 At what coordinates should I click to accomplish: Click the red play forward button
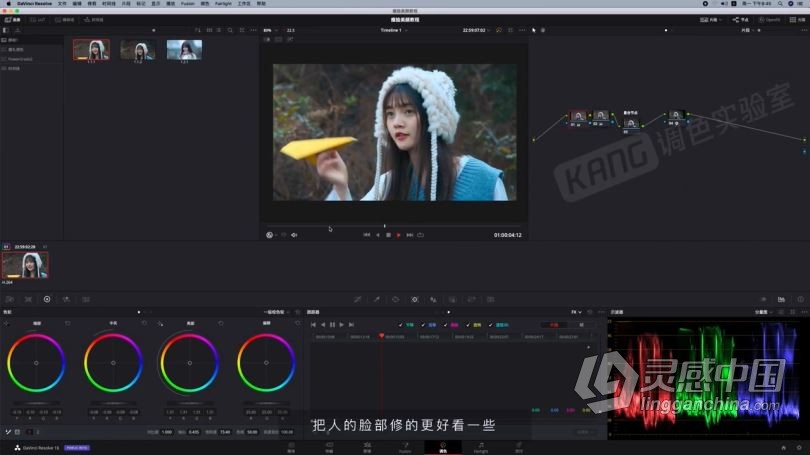(x=399, y=235)
